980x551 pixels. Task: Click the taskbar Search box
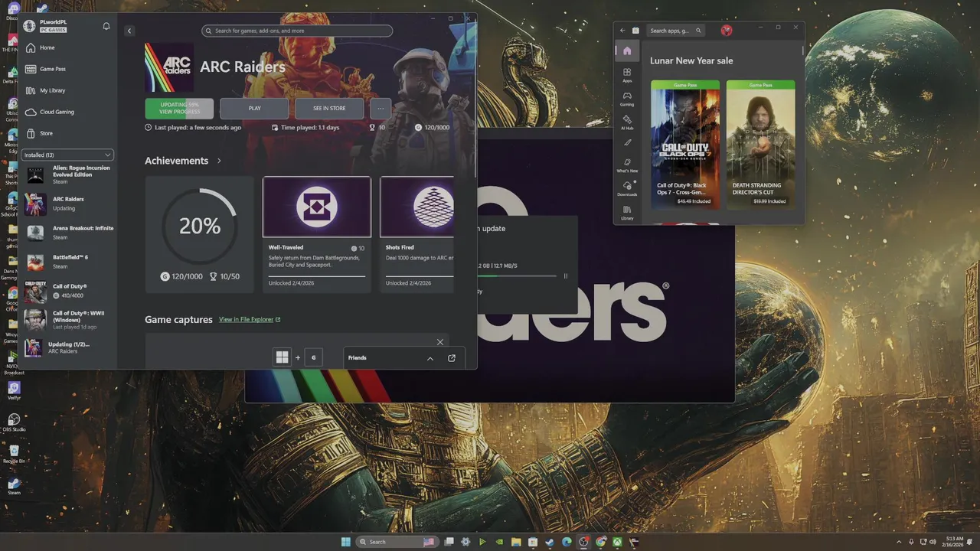point(398,542)
